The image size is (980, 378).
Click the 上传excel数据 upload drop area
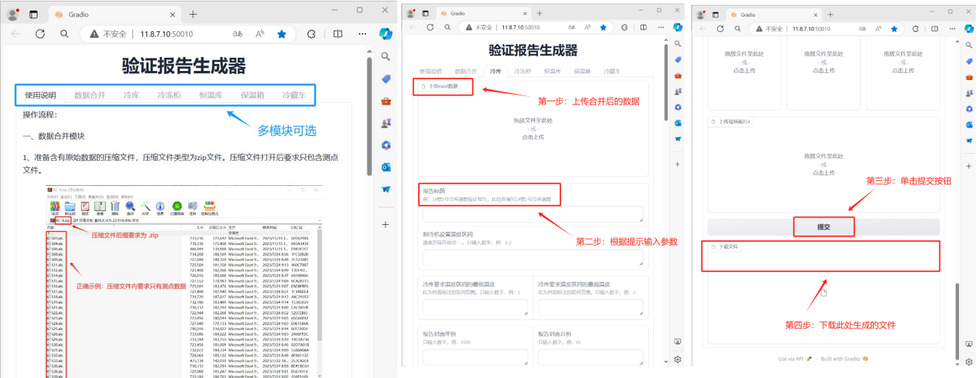[x=533, y=129]
